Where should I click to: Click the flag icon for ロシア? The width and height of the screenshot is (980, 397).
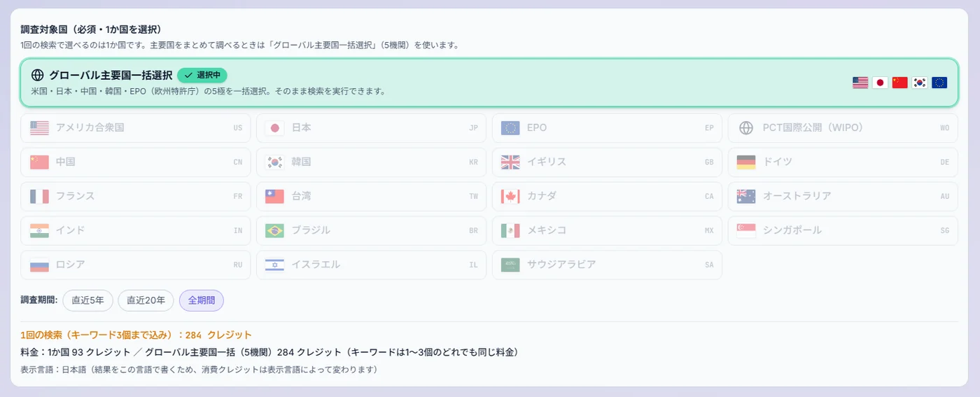pos(39,265)
